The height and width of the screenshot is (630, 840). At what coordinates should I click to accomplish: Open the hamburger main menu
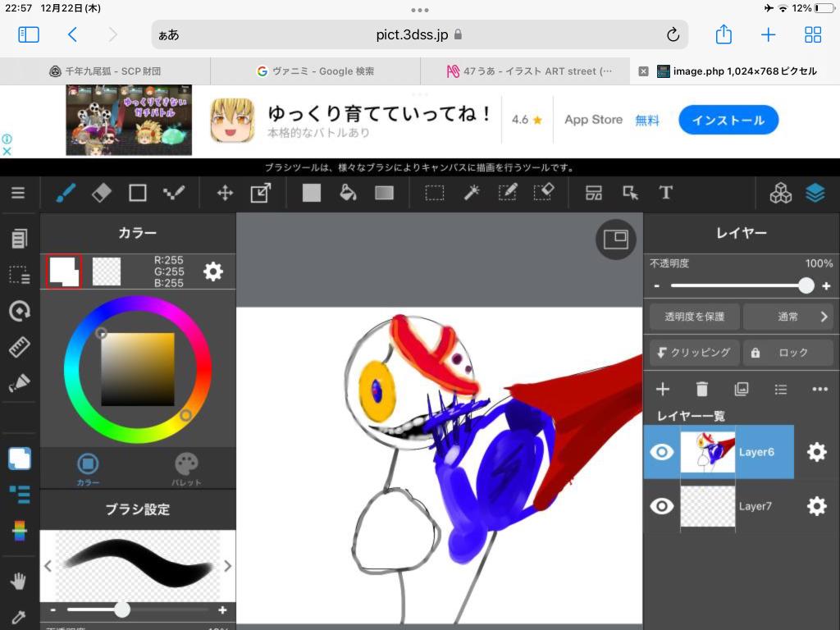pos(18,193)
